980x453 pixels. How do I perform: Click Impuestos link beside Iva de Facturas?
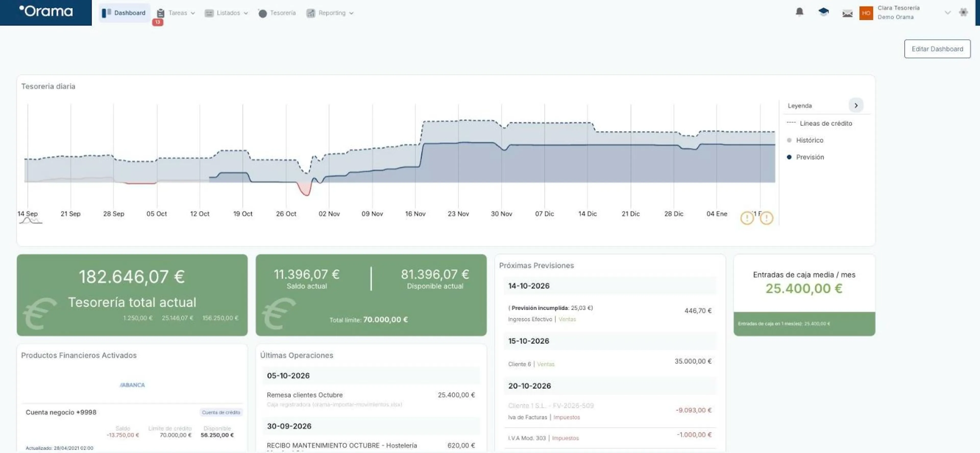(567, 417)
